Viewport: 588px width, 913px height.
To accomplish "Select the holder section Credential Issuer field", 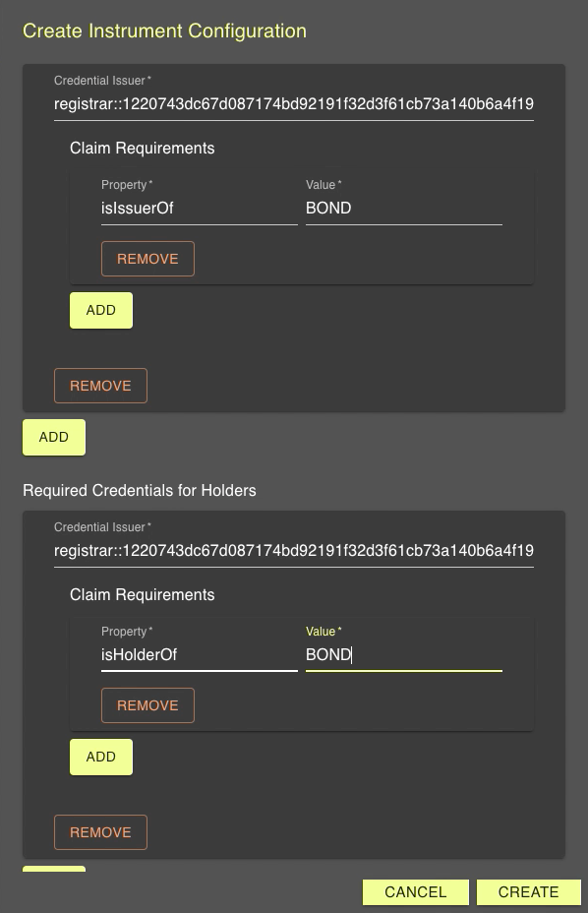I will [293, 551].
